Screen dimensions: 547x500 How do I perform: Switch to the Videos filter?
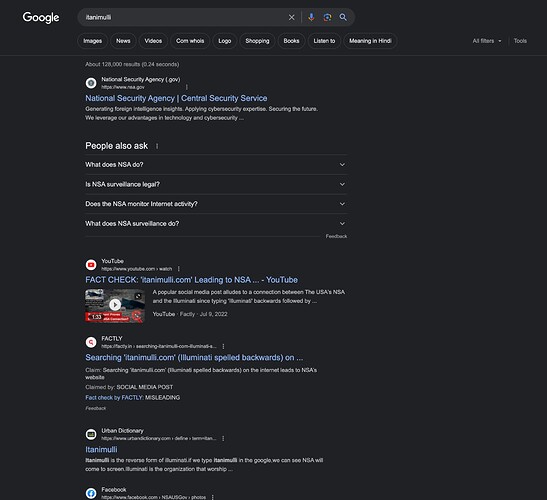click(x=153, y=41)
